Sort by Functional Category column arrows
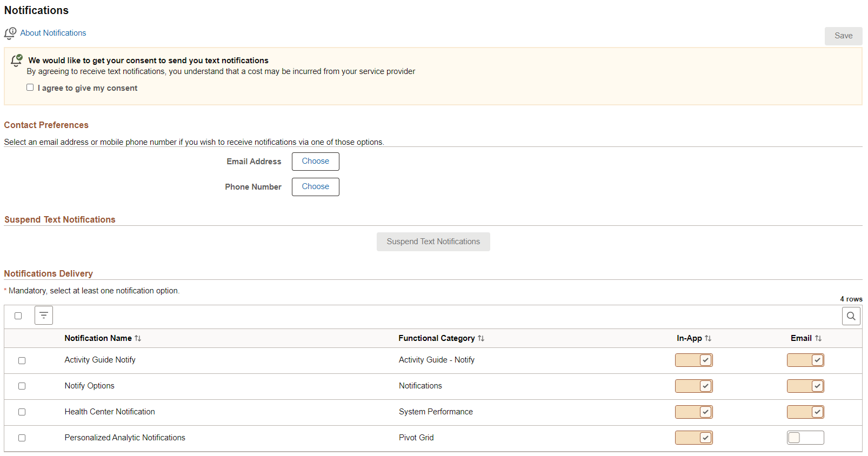 click(481, 338)
